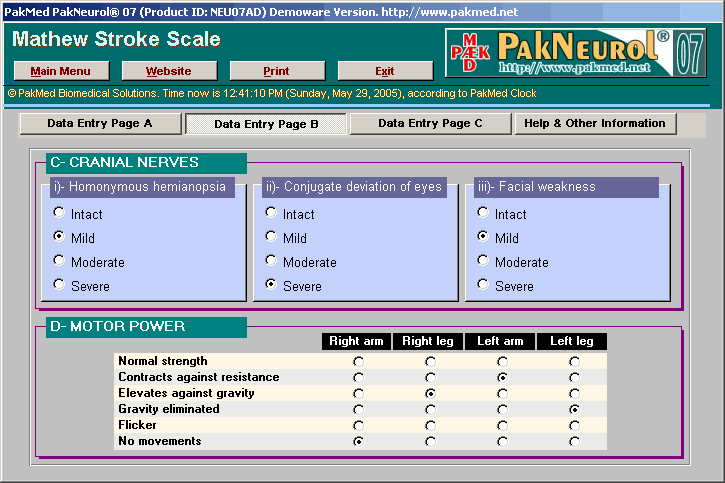Set Left arm to Normal strength
The height and width of the screenshot is (483, 725).
click(503, 361)
